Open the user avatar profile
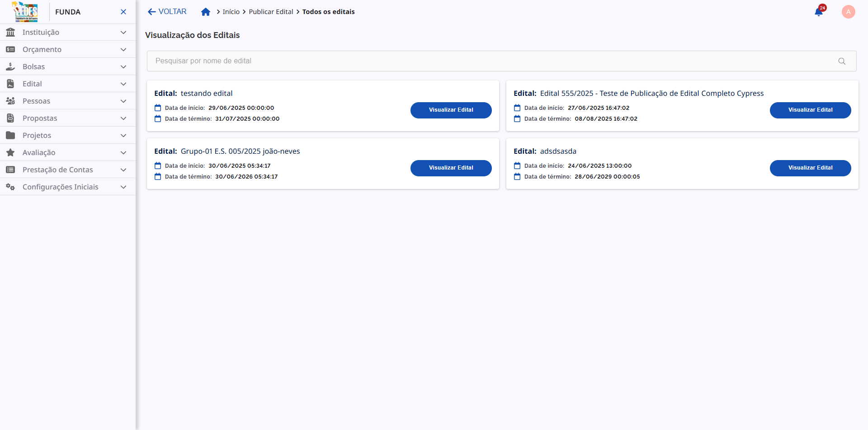This screenshot has height=430, width=868. tap(848, 12)
